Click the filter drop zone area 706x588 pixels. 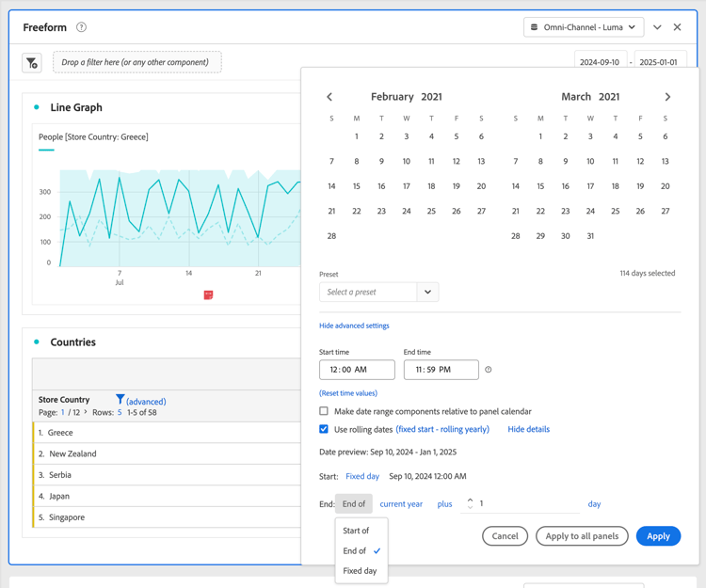pos(136,62)
